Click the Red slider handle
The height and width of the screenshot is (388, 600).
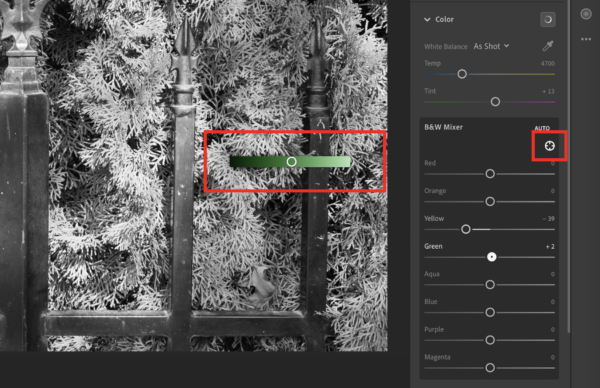point(490,174)
